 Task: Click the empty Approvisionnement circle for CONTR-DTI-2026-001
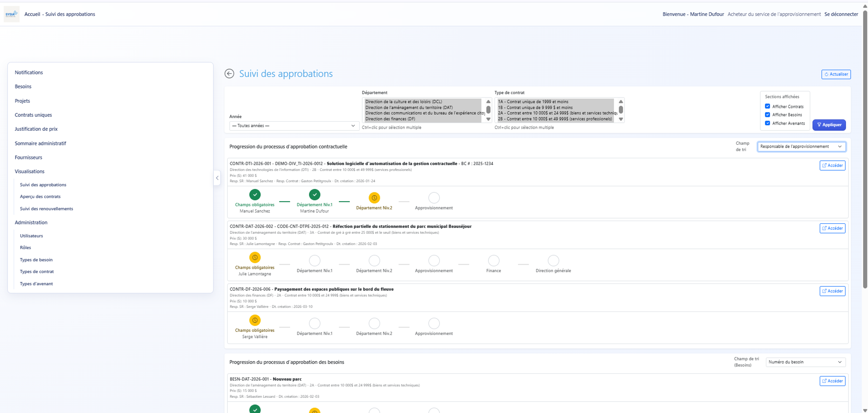tap(434, 198)
